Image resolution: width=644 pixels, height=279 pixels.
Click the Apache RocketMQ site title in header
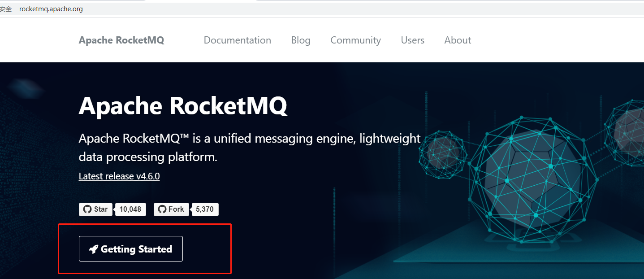(121, 40)
